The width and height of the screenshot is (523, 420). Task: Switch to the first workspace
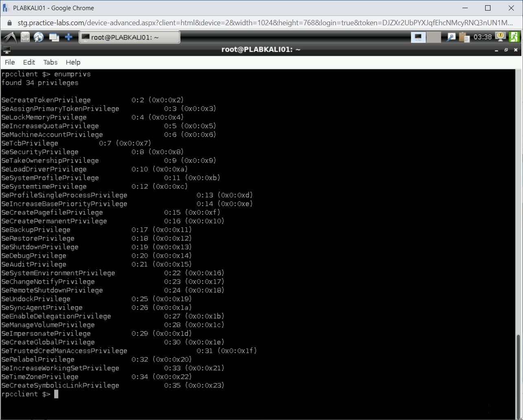(x=418, y=37)
